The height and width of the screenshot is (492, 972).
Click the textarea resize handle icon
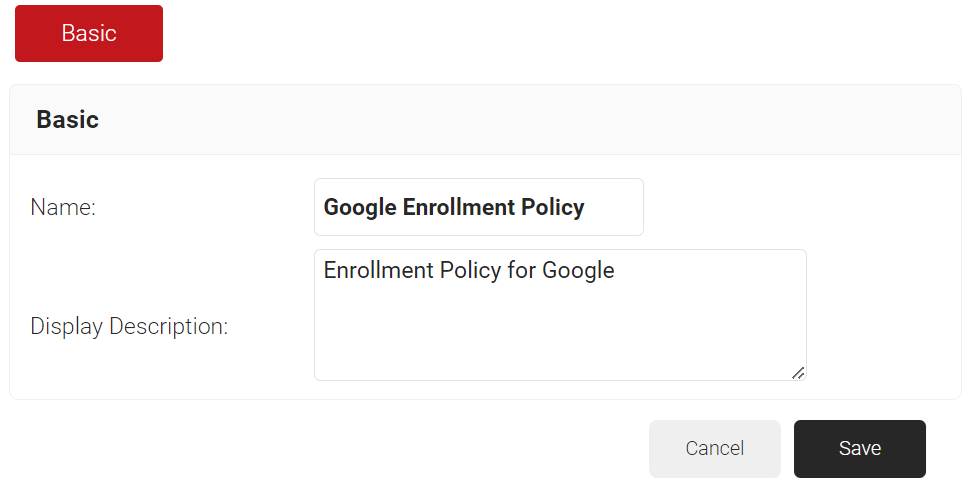coord(797,372)
